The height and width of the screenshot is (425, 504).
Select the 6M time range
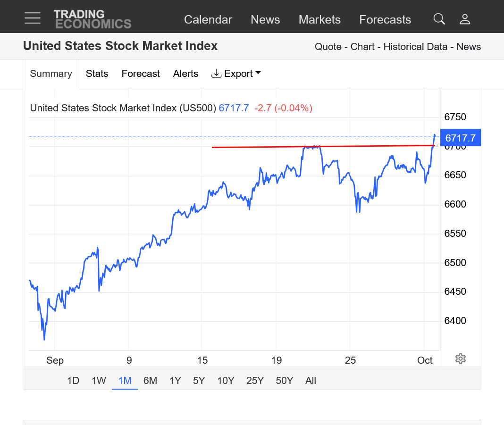[150, 381]
